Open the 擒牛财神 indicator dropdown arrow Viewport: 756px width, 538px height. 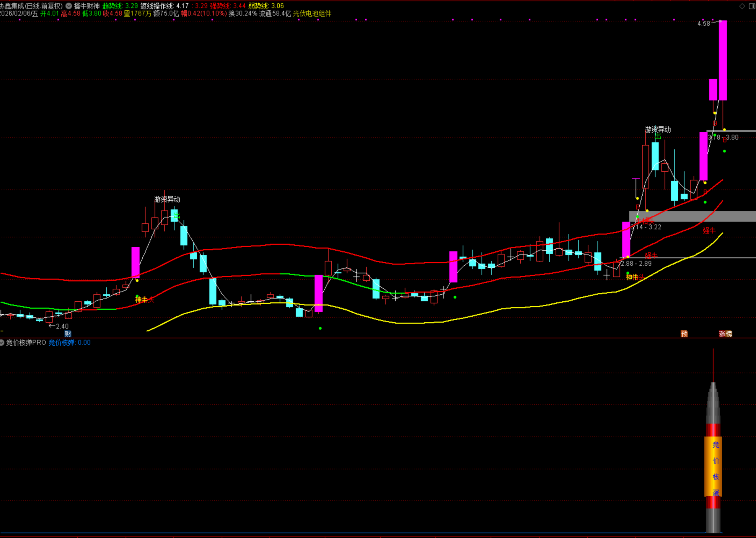tap(69, 6)
